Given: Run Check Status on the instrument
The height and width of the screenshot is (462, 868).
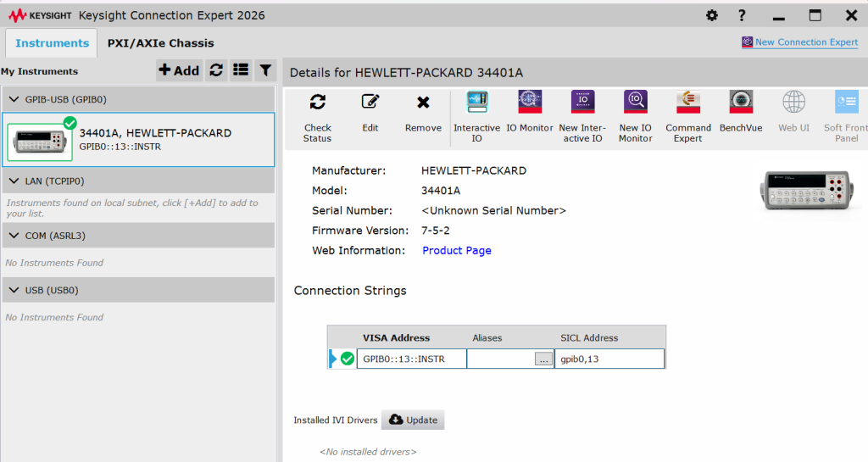Looking at the screenshot, I should (x=317, y=117).
